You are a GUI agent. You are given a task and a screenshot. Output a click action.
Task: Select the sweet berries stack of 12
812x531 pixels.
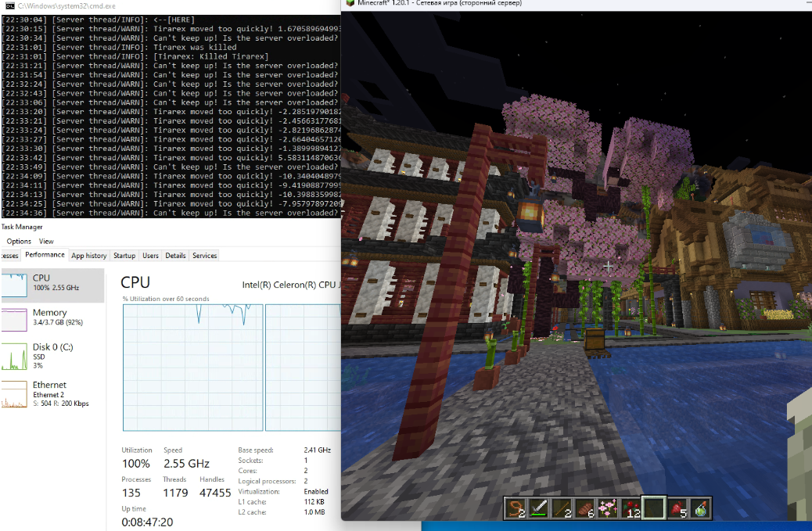tap(631, 508)
